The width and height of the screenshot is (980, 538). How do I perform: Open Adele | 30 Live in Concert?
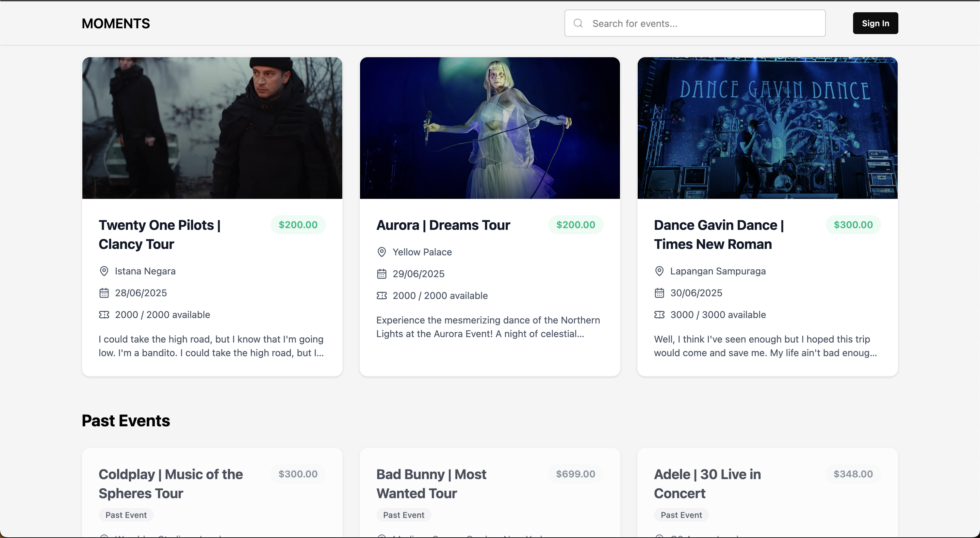708,484
